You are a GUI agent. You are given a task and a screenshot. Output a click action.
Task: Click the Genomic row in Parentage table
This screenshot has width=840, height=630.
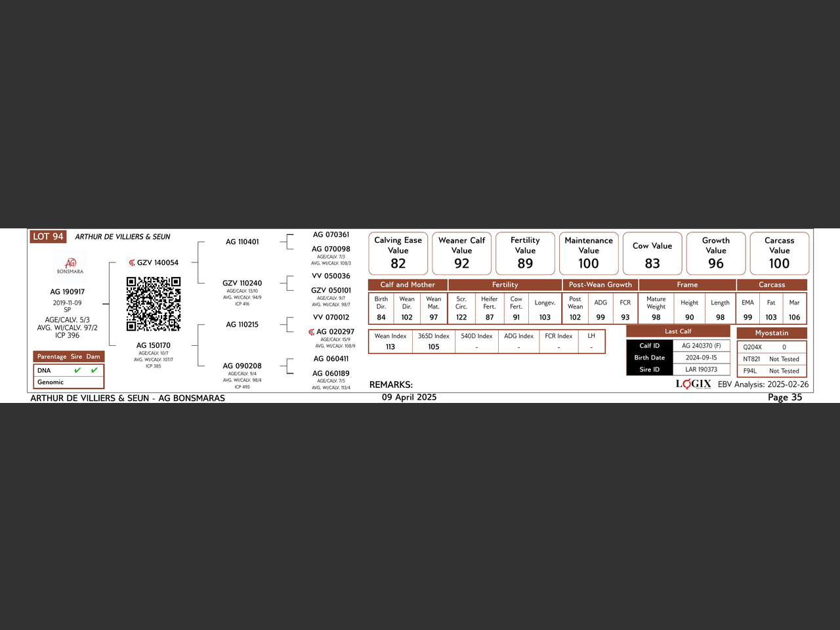[69, 382]
